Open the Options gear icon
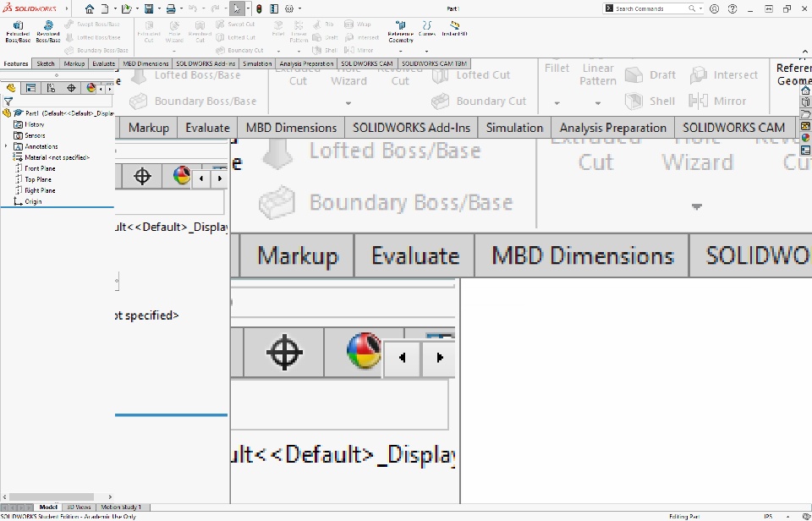The height and width of the screenshot is (521, 812). (289, 8)
